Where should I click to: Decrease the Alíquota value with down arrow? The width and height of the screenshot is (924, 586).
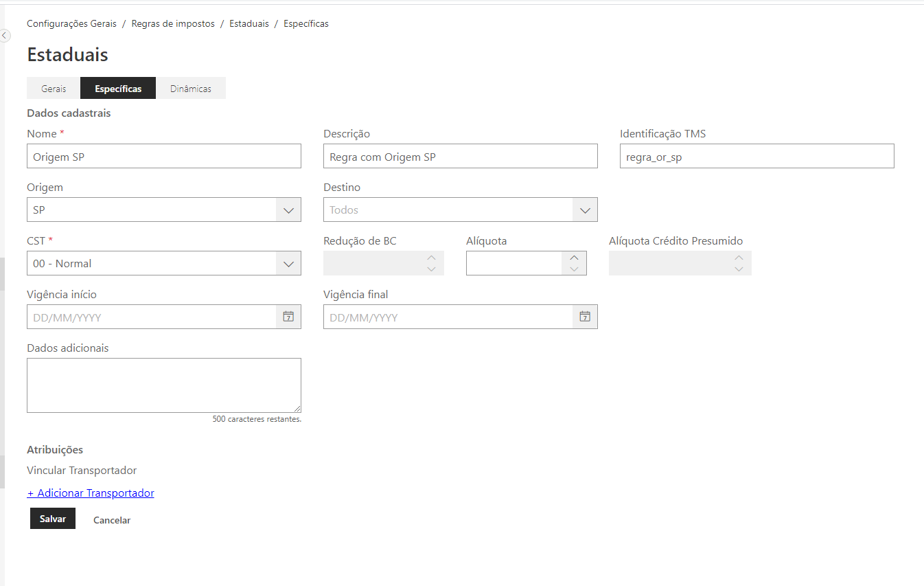(x=574, y=269)
